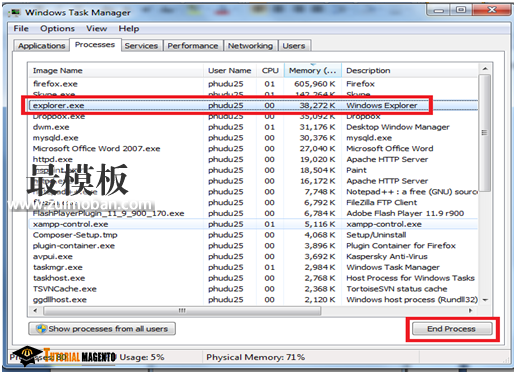Select the xampp-control.exe process

coord(253,224)
